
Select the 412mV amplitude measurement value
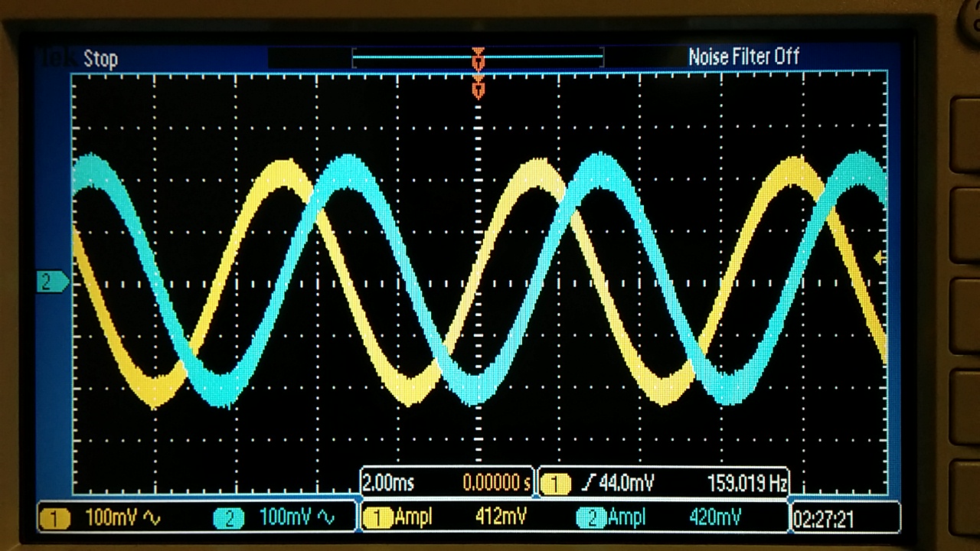click(501, 517)
